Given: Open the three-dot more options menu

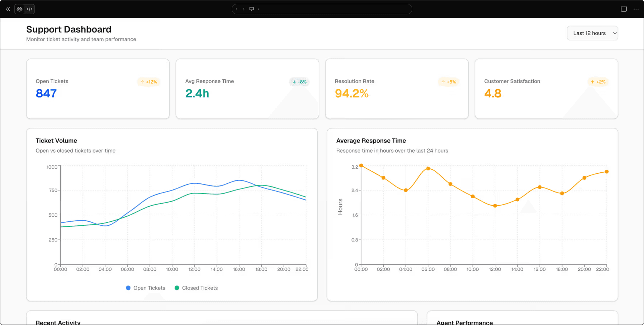Looking at the screenshot, I should point(636,9).
